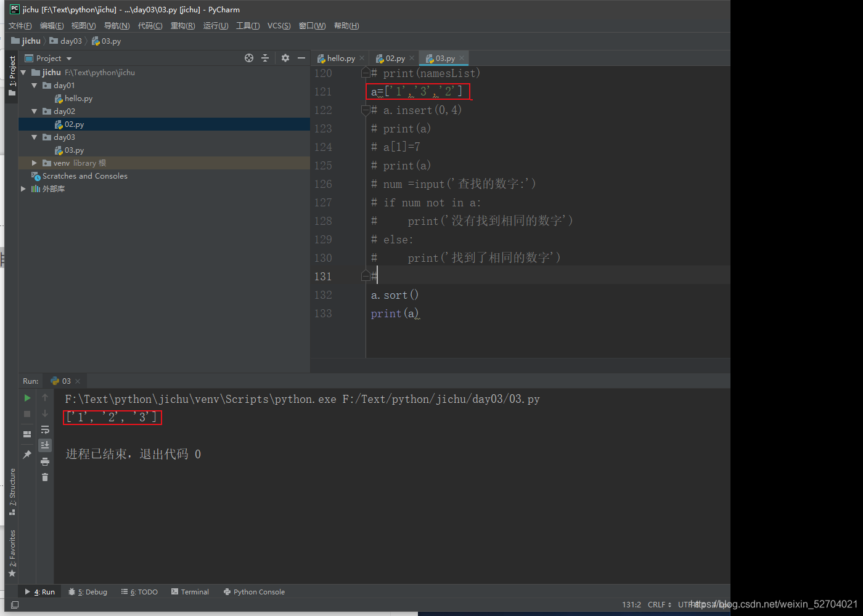This screenshot has height=616, width=863.
Task: Open the 重构(R) menu
Action: [x=182, y=26]
